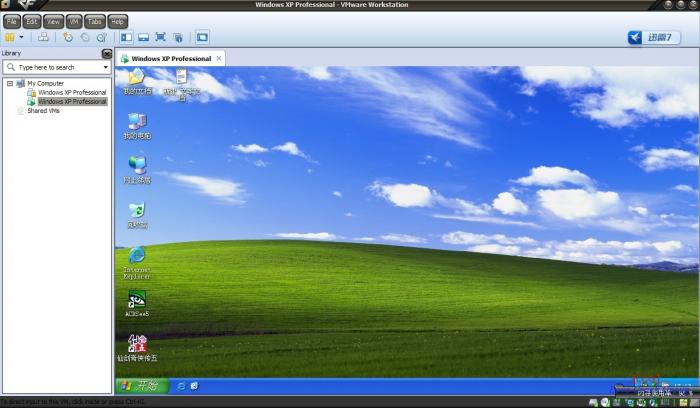The image size is (700, 408).
Task: Open the snapshot manager
Action: [102, 37]
